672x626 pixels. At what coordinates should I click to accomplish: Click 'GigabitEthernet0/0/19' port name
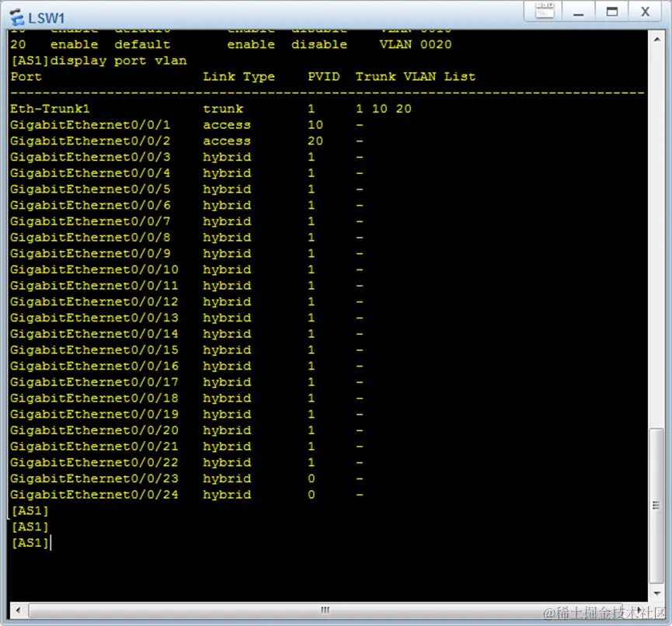pyautogui.click(x=94, y=414)
